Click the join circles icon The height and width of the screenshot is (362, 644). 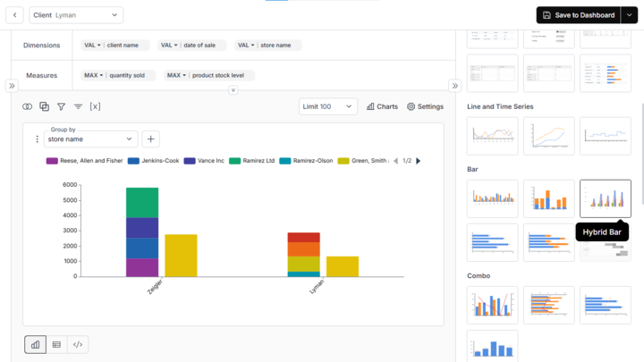coord(27,106)
